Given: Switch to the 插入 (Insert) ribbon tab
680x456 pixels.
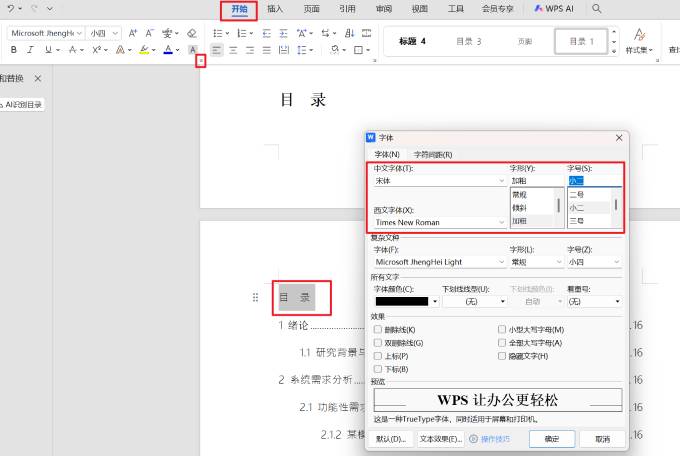Looking at the screenshot, I should (275, 9).
